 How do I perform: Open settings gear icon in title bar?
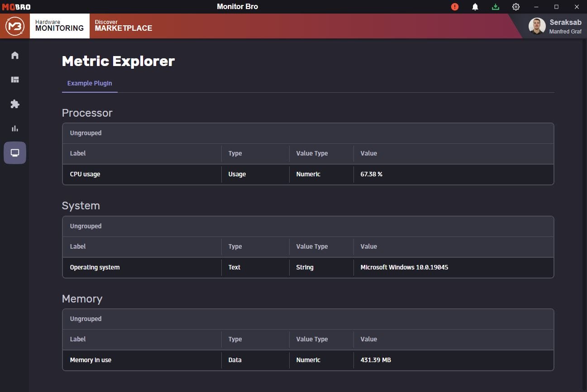[x=516, y=7]
